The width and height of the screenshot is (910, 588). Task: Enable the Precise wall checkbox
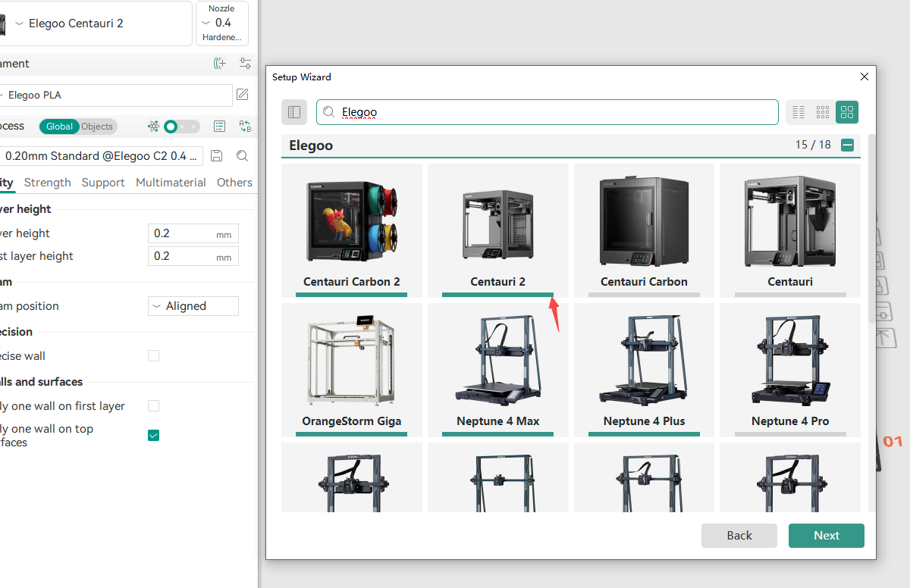(x=154, y=356)
